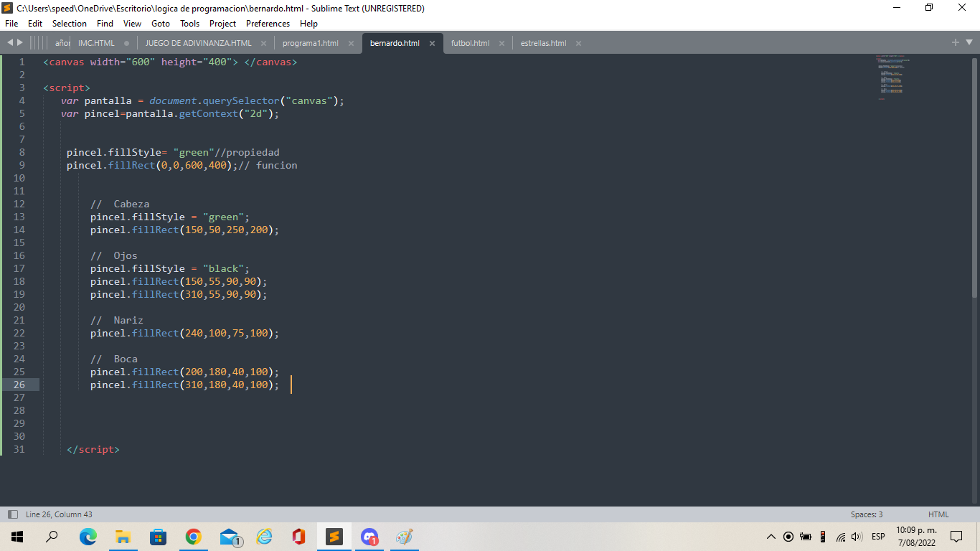
Task: Launch Google Chrome from taskbar
Action: point(193,537)
